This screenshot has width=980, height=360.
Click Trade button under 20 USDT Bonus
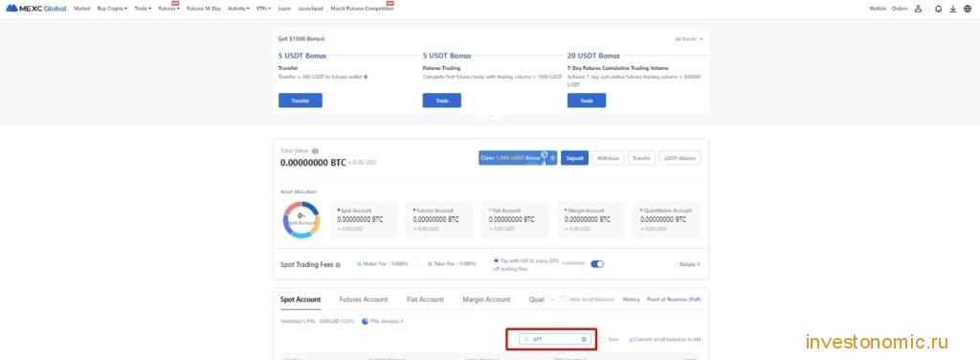point(587,100)
